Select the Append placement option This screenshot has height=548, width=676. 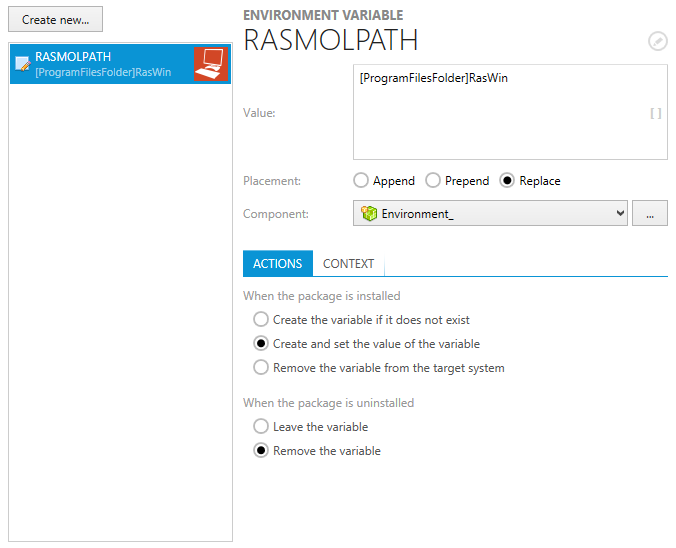coord(361,181)
